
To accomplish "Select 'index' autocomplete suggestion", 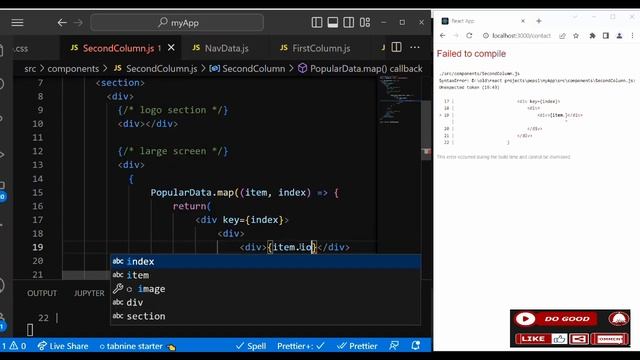I will tap(266, 261).
